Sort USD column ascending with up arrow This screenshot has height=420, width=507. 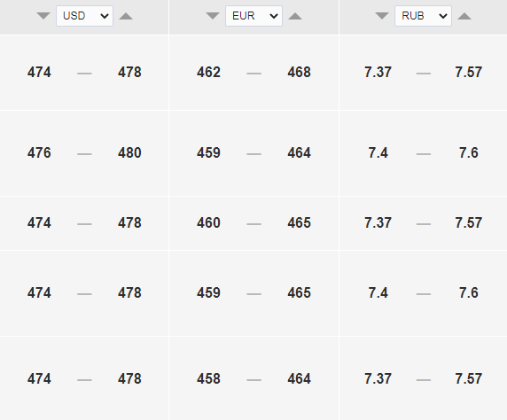(x=126, y=16)
